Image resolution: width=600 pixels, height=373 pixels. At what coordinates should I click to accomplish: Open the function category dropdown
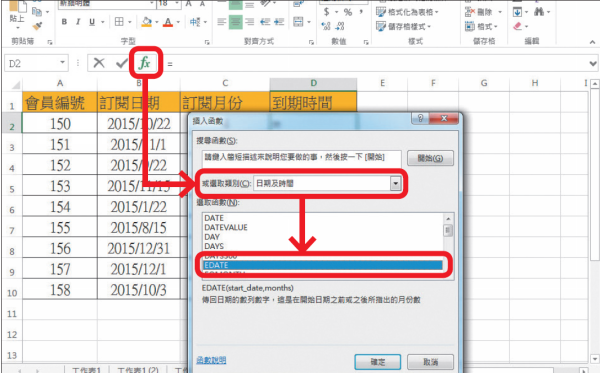[x=395, y=184]
